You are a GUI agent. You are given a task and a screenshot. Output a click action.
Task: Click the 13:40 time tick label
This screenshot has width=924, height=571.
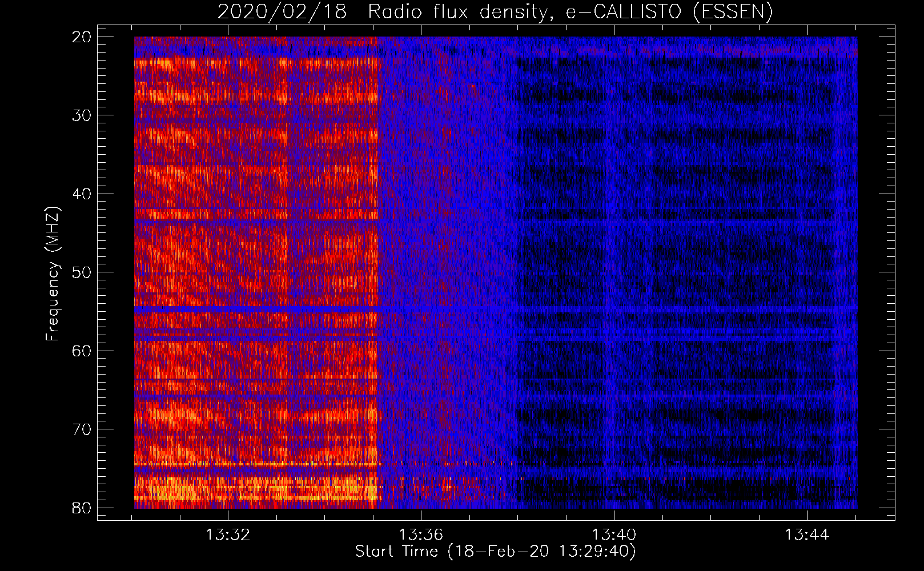(614, 535)
